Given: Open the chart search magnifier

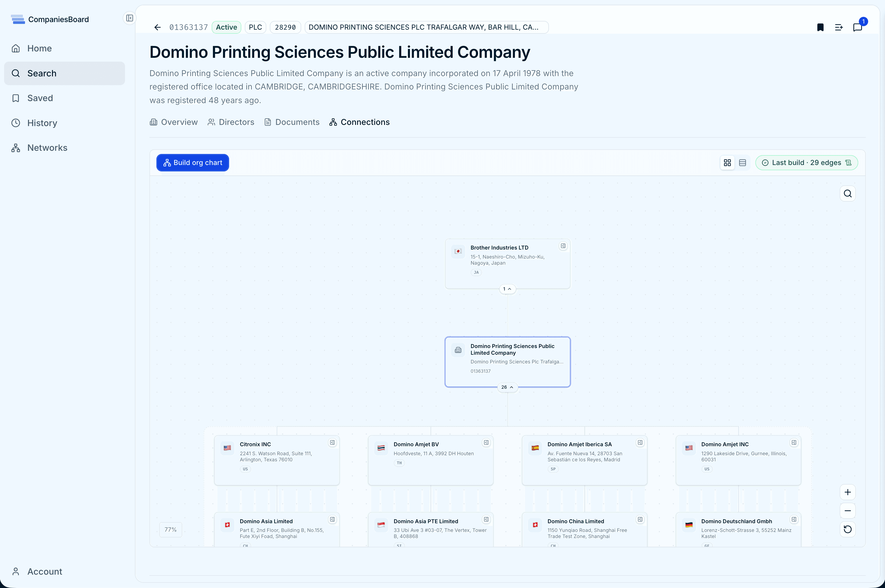Looking at the screenshot, I should pos(848,193).
